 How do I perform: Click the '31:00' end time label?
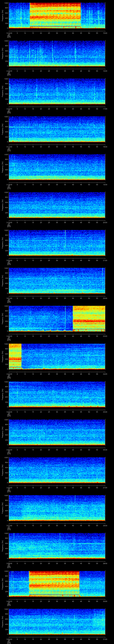(x=105, y=639)
